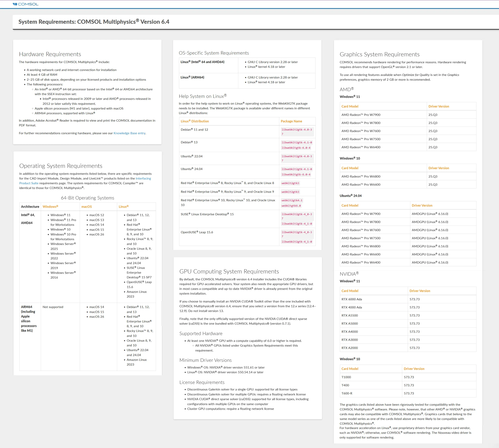Image resolution: width=499 pixels, height=448 pixels.
Task: Open the Knowledge Base entry link
Action: pyautogui.click(x=129, y=133)
